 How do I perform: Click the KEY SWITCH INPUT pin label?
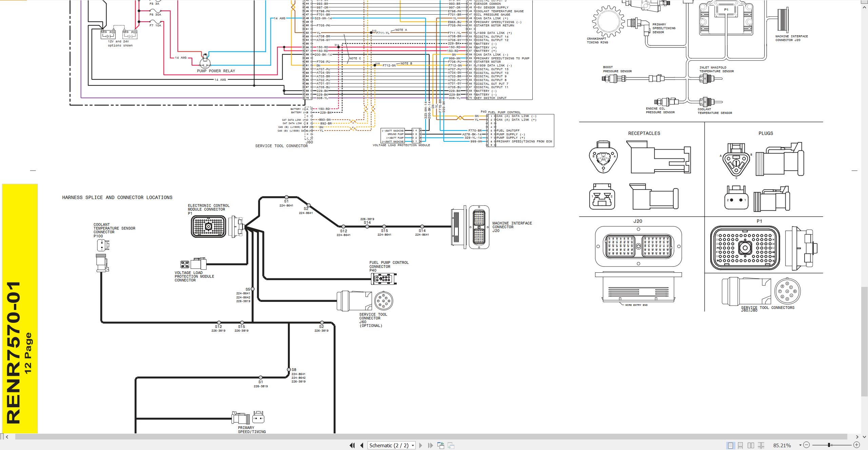point(491,98)
